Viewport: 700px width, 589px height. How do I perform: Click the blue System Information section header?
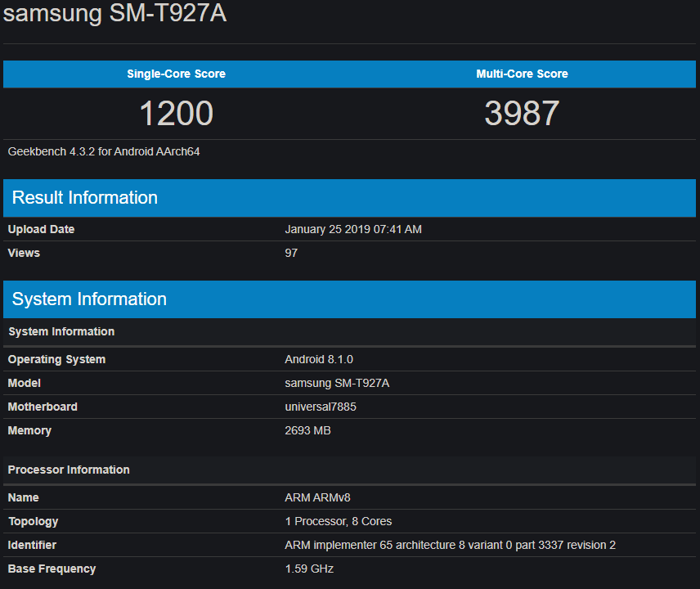tap(89, 299)
